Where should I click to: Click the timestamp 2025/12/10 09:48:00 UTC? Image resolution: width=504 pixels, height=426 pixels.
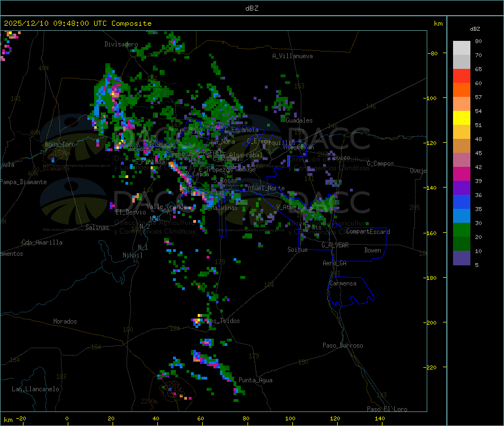coord(55,24)
